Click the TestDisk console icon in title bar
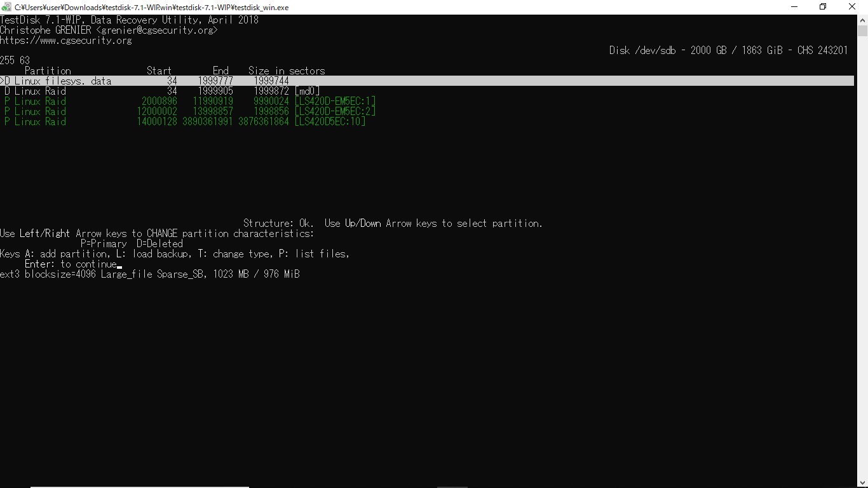Image resolution: width=868 pixels, height=488 pixels. tap(6, 7)
